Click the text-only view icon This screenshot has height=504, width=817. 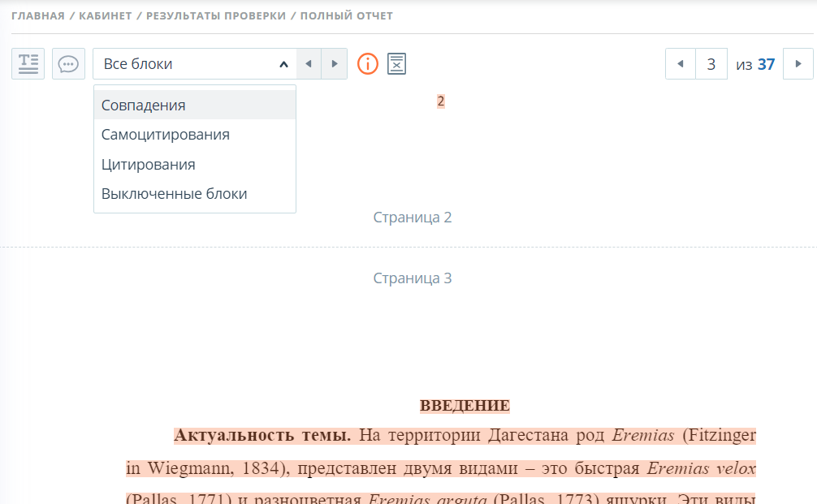coord(28,63)
